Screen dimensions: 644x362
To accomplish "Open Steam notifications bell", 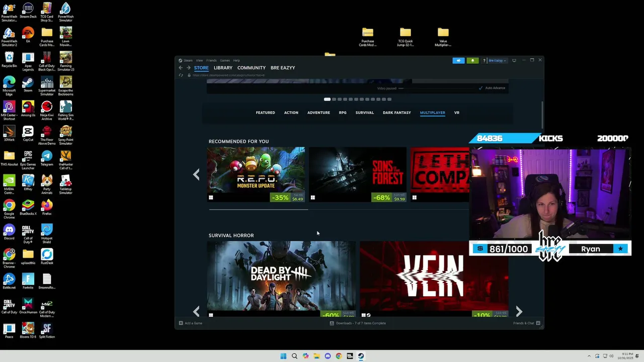I will click(x=472, y=60).
